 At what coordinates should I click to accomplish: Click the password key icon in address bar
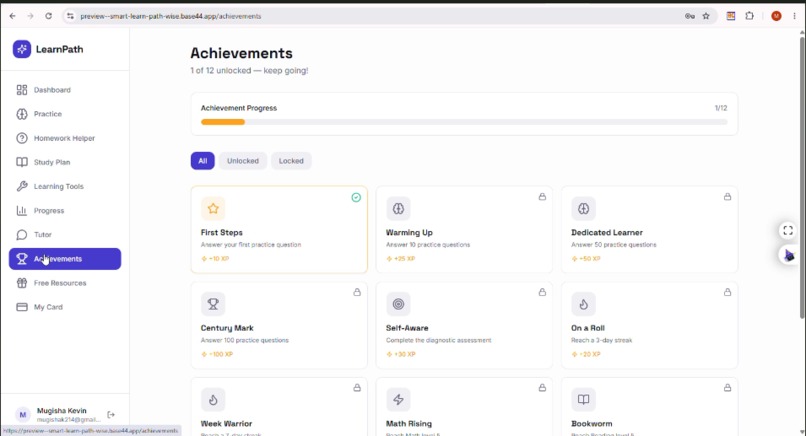(690, 16)
